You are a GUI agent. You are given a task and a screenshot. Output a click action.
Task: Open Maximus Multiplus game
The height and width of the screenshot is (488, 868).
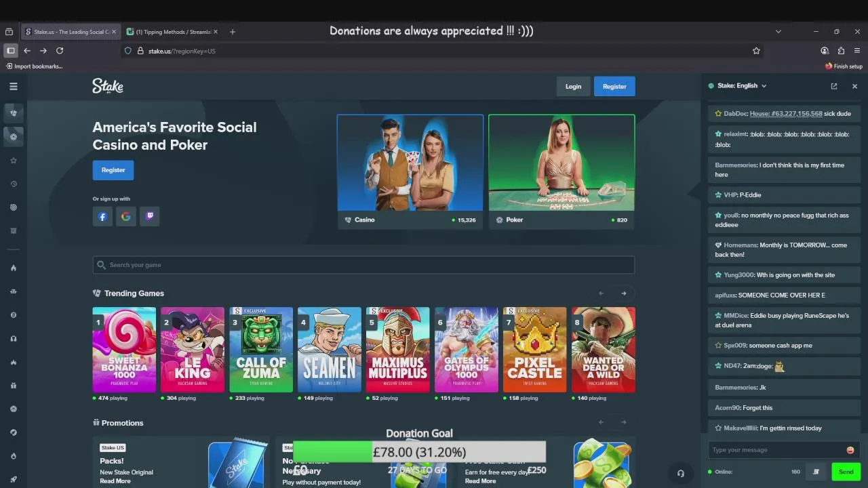coord(398,350)
